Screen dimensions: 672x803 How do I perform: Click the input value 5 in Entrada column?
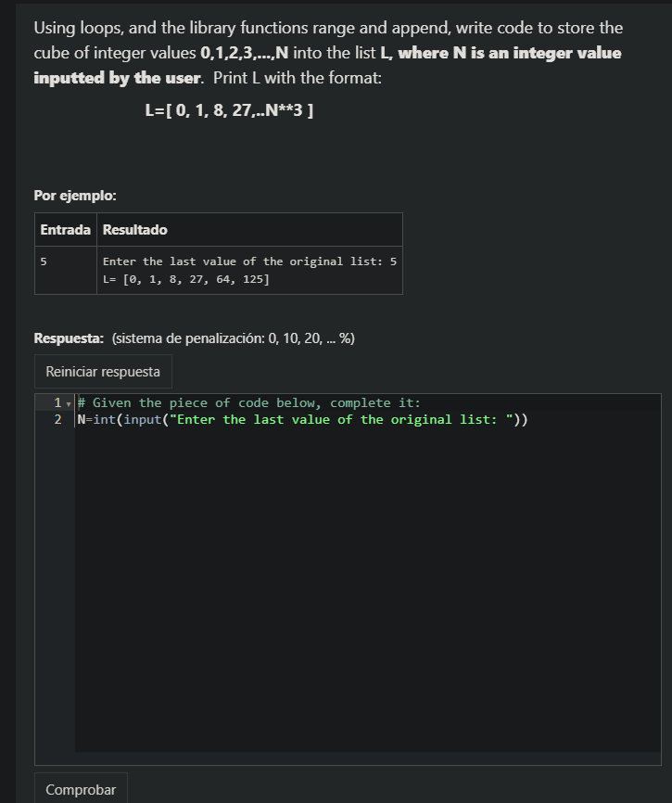44,261
